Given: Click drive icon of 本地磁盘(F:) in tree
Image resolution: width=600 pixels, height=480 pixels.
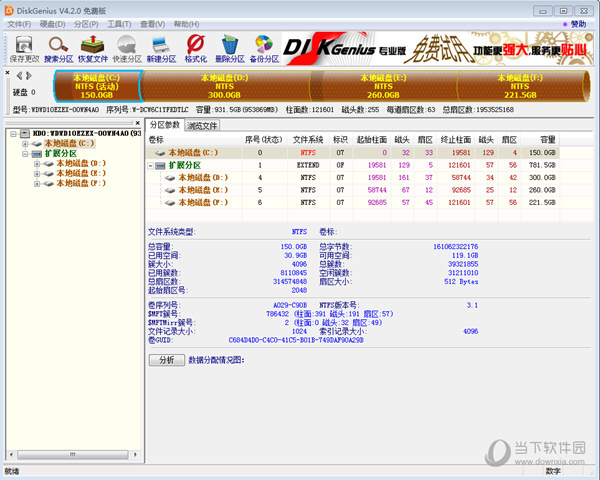Looking at the screenshot, I should tap(49, 184).
